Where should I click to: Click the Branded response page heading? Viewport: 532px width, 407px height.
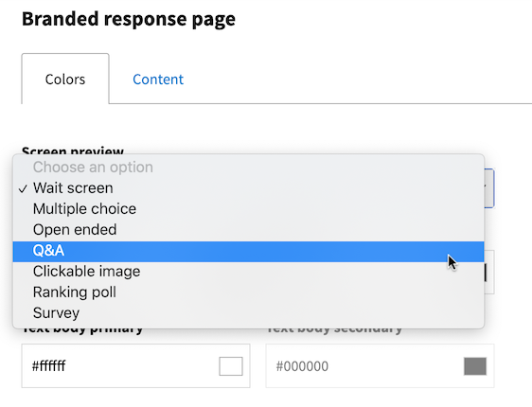tap(129, 19)
